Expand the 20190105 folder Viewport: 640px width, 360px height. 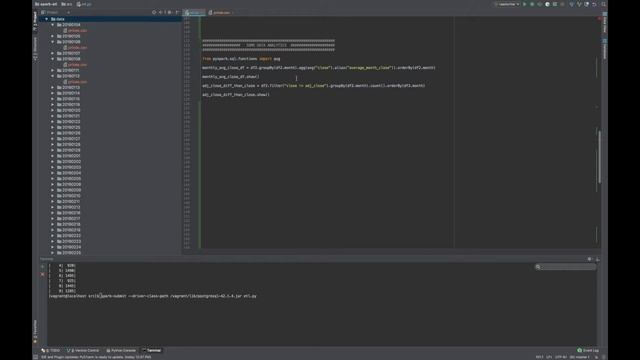[x=53, y=36]
